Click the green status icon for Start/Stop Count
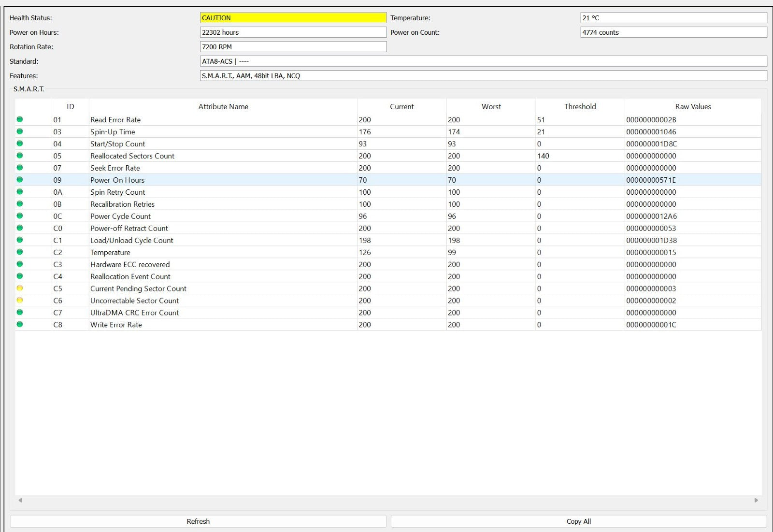The image size is (773, 532). click(x=20, y=144)
